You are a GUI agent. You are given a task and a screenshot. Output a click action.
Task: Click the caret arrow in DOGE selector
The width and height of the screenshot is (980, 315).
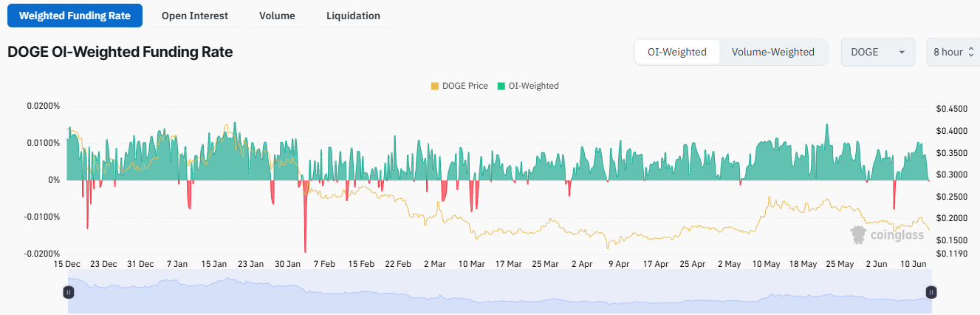pyautogui.click(x=902, y=52)
